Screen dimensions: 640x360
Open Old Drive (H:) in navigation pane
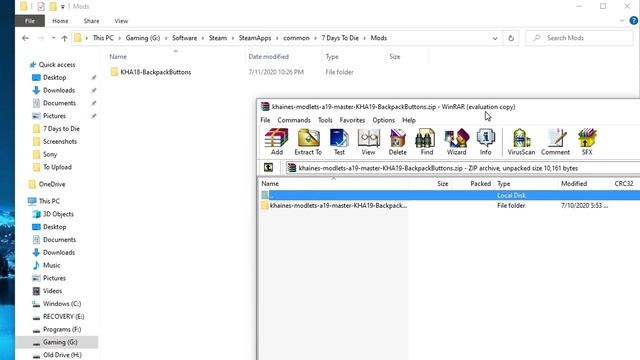[62, 355]
